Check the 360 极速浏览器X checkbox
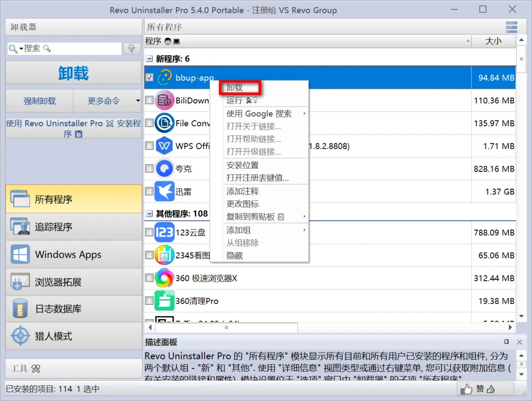Image resolution: width=532 pixels, height=401 pixels. click(149, 277)
